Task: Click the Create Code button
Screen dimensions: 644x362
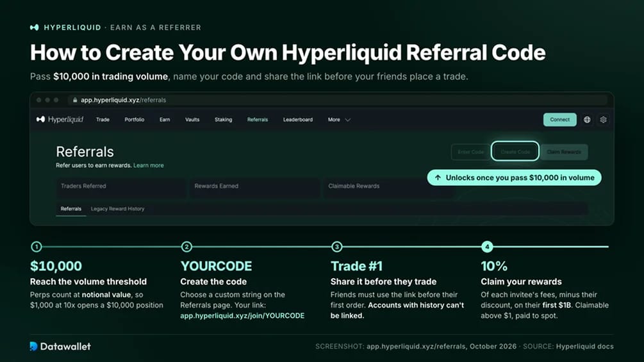Action: point(515,151)
